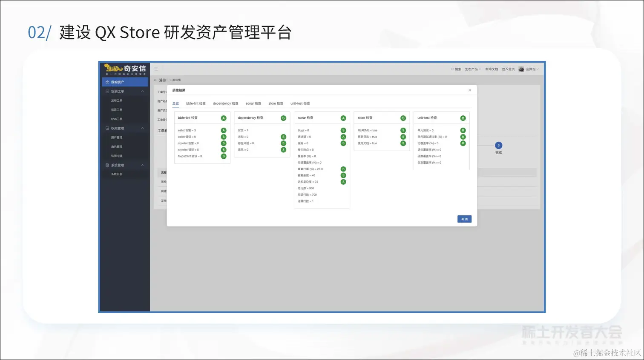The image size is (644, 360).
Task: Click the 分支覆盖率 (%) = 0 text
Action: tap(429, 163)
